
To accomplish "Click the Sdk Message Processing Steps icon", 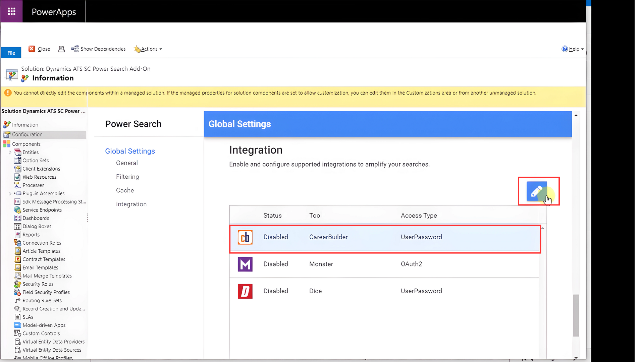I will [17, 202].
